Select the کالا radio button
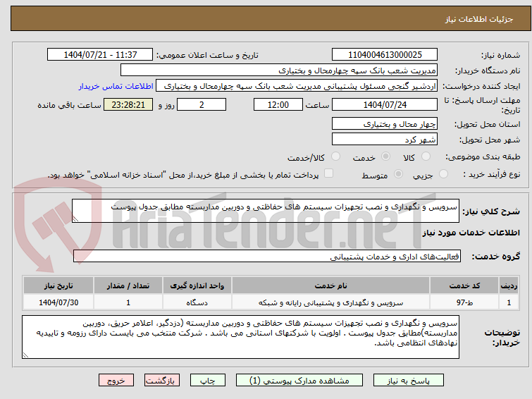Image resolution: width=532 pixels, height=399 pixels. [426, 156]
